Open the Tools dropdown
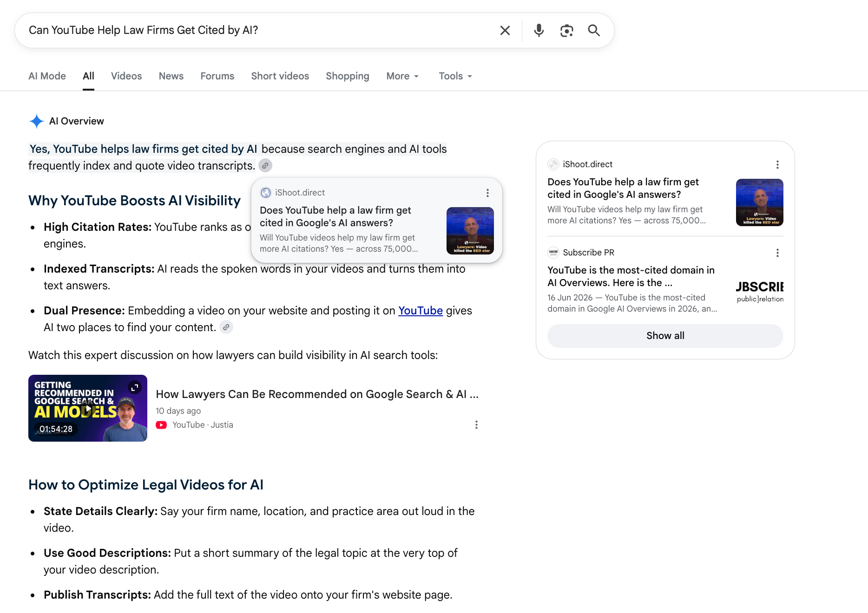This screenshot has height=613, width=868. pos(455,76)
